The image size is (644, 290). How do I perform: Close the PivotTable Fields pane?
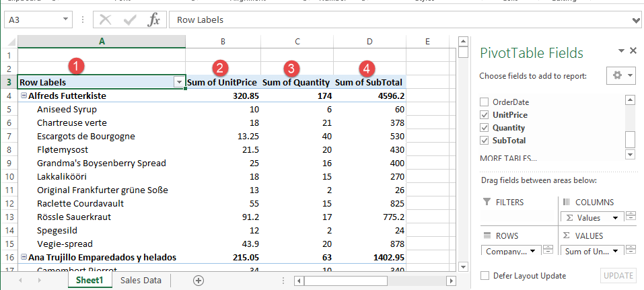coord(633,51)
